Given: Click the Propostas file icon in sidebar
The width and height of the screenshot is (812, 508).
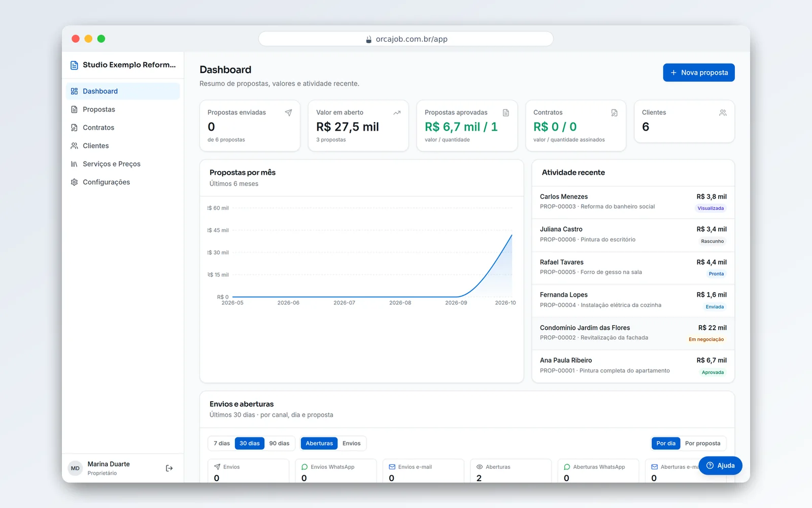Looking at the screenshot, I should (x=74, y=110).
